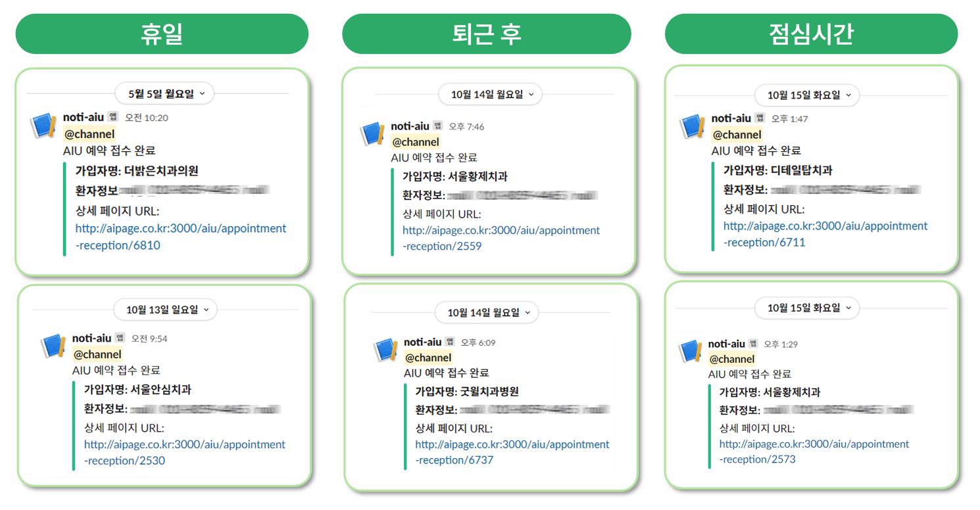The width and height of the screenshot is (980, 510).
Task: Expand the date dropdown above the 디테일탑치과 message
Action: tap(807, 95)
